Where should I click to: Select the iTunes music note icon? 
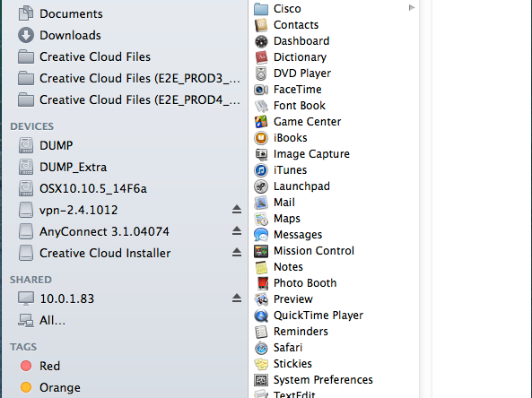click(261, 169)
